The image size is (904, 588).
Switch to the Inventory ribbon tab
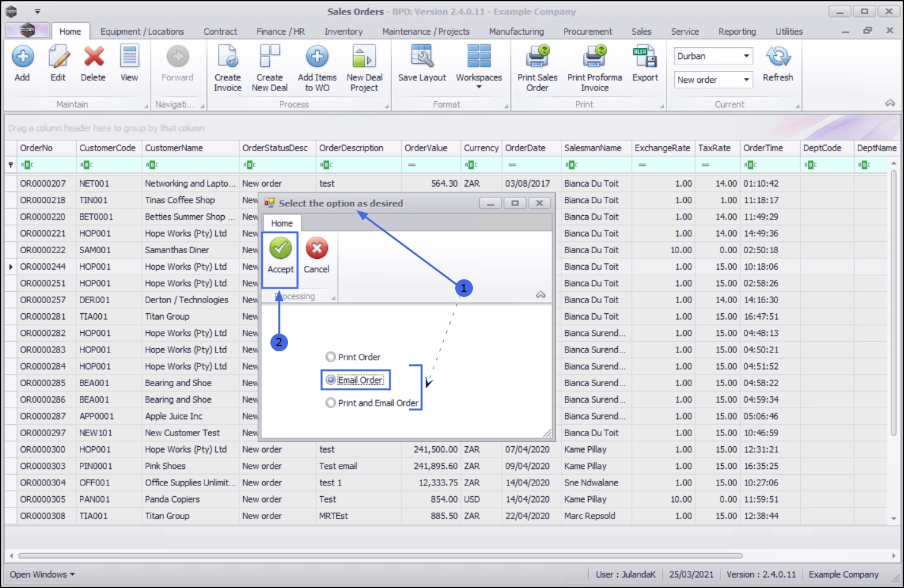343,32
